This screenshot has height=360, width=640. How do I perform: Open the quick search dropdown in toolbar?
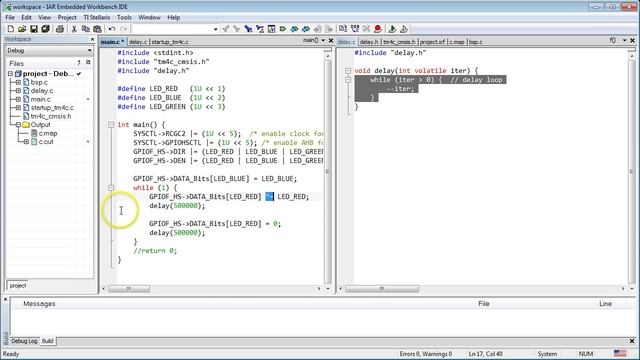coord(216,29)
